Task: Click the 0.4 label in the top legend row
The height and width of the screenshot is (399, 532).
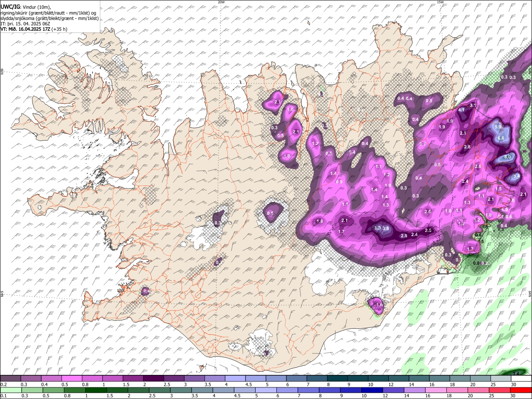Action: 44,384
